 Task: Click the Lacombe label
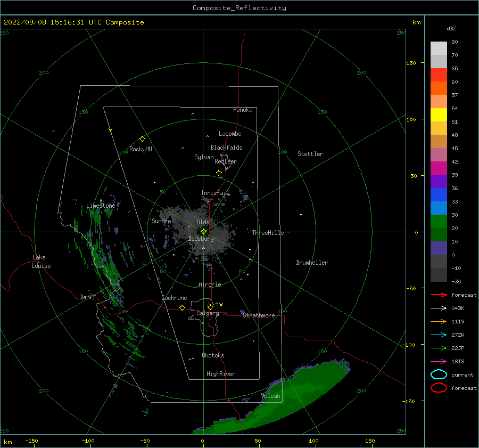tap(230, 134)
